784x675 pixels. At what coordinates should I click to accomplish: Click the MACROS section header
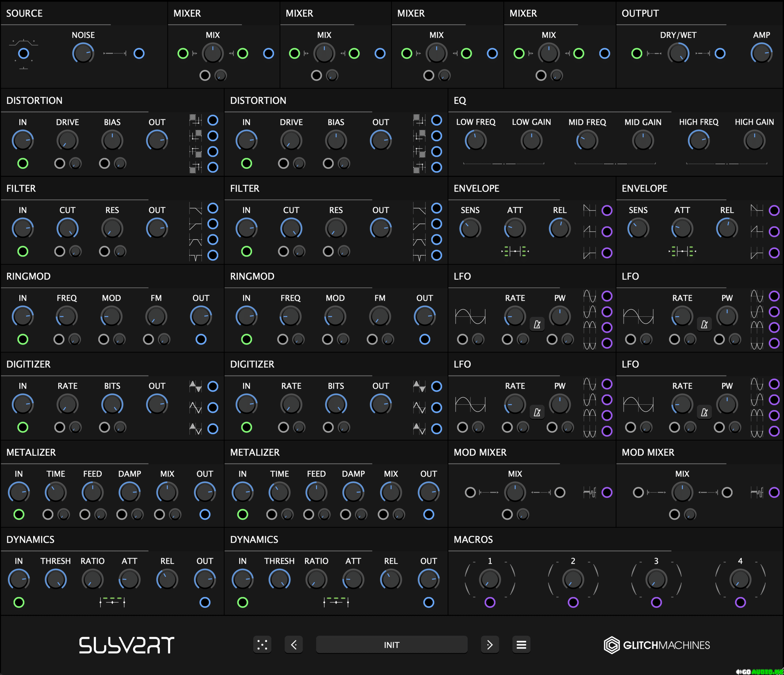pos(473,540)
